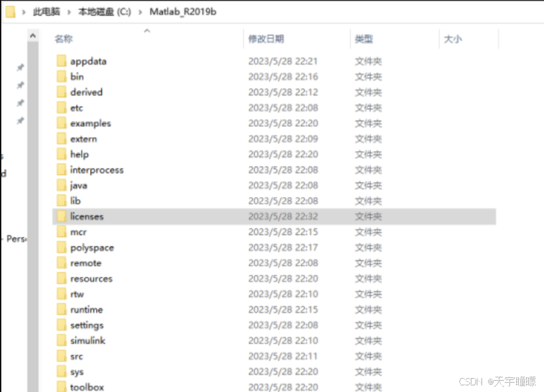Click the examples folder icon
The width and height of the screenshot is (544, 392).
point(61,123)
